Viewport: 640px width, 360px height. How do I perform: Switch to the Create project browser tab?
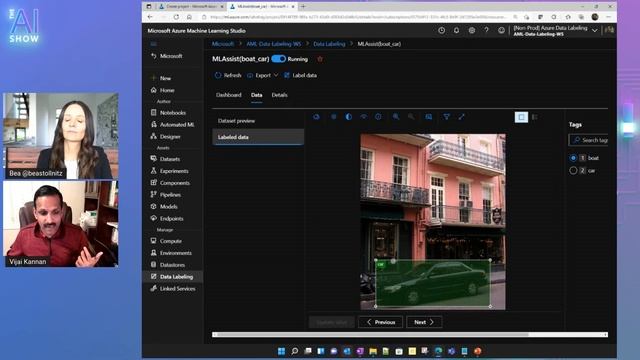tap(191, 7)
